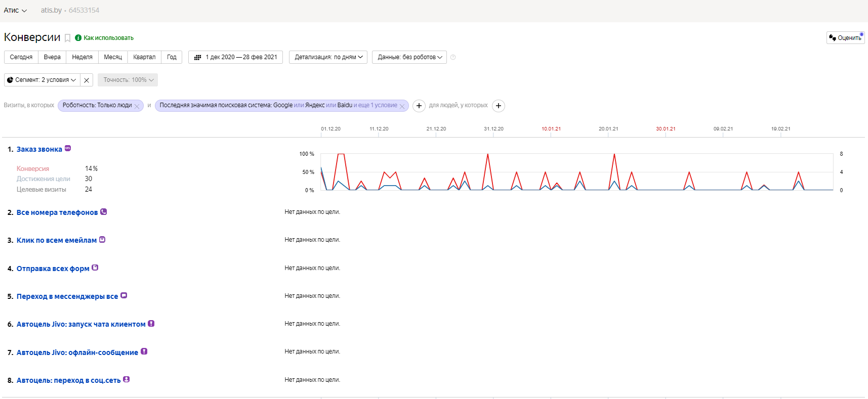The height and width of the screenshot is (399, 868).
Task: Remove the search system filter condition
Action: point(402,106)
